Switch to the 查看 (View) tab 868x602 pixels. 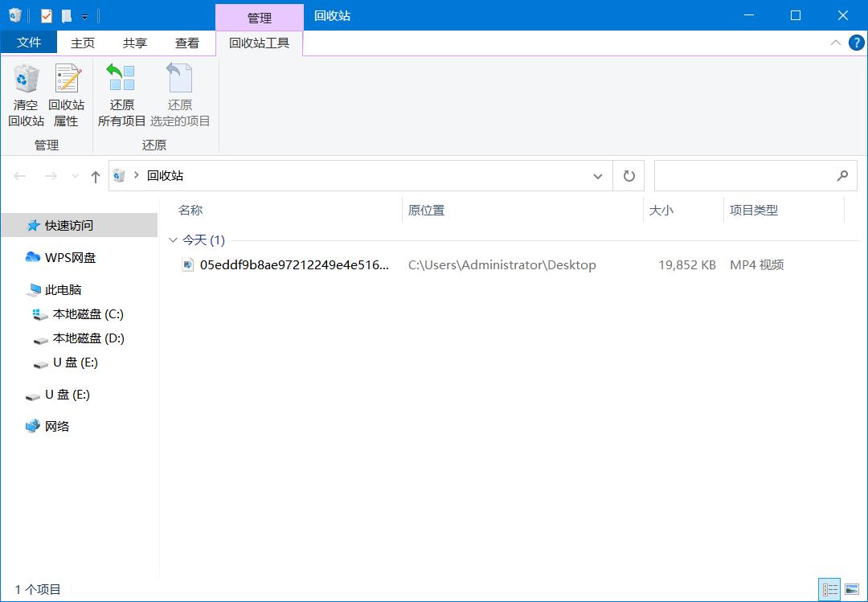coord(186,43)
